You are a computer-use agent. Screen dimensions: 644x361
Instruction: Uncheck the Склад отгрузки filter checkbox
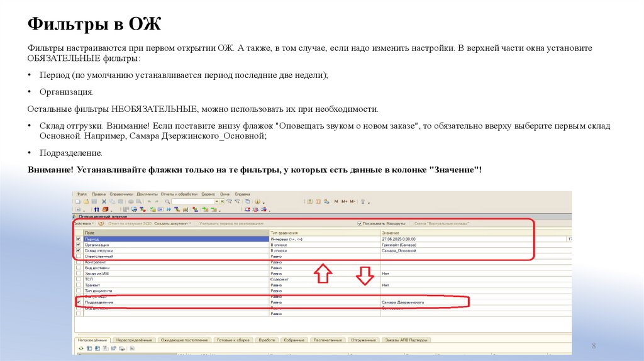point(79,250)
